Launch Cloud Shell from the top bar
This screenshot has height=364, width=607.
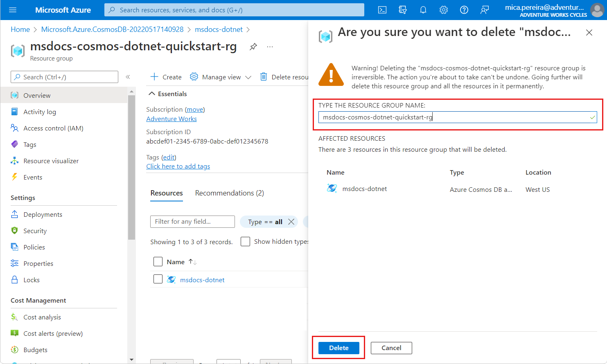point(382,10)
